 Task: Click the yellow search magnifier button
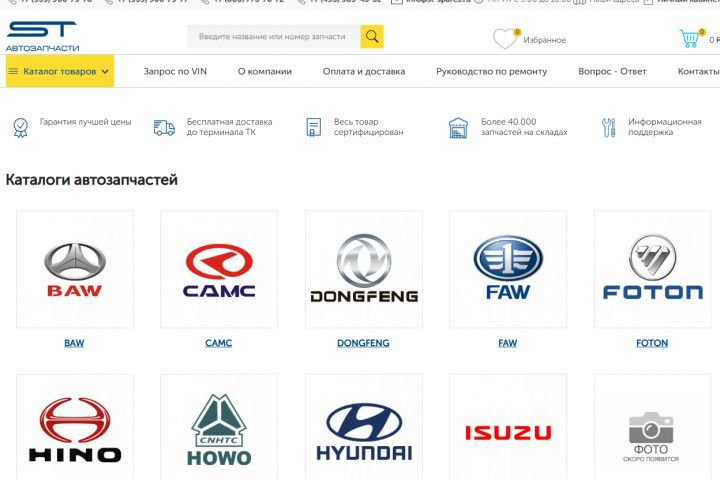[372, 37]
